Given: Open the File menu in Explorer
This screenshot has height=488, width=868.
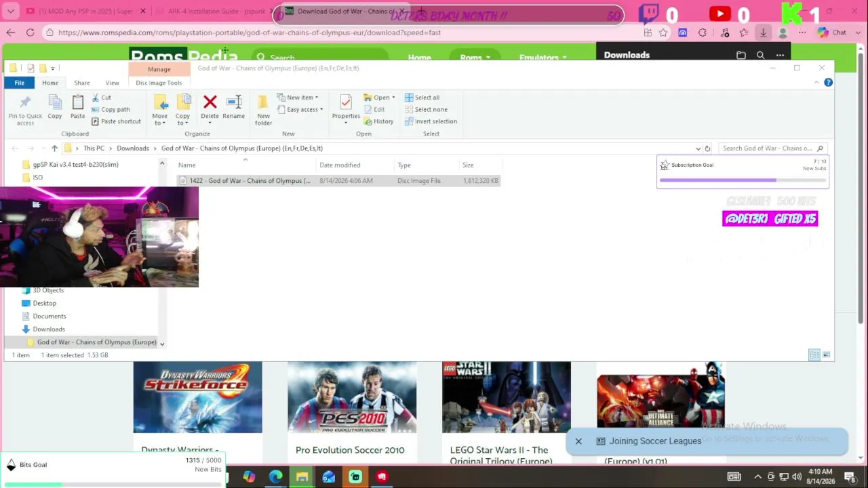Looking at the screenshot, I should click(x=20, y=83).
